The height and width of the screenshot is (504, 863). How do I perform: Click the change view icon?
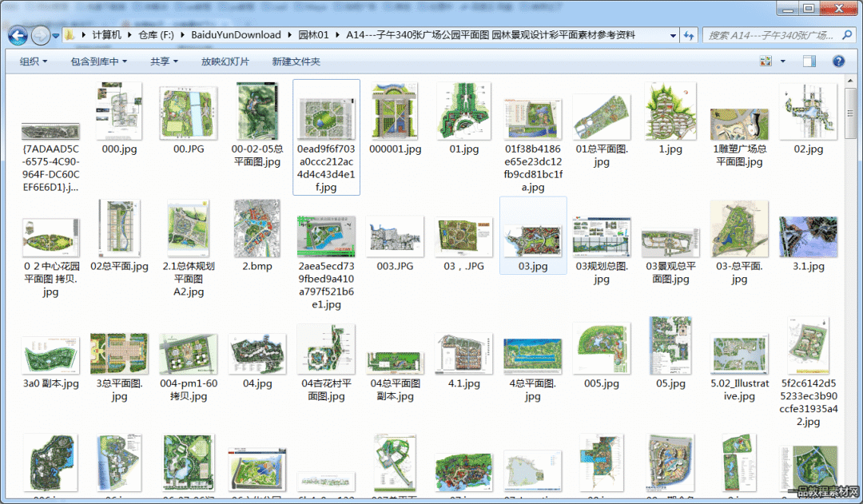click(766, 61)
